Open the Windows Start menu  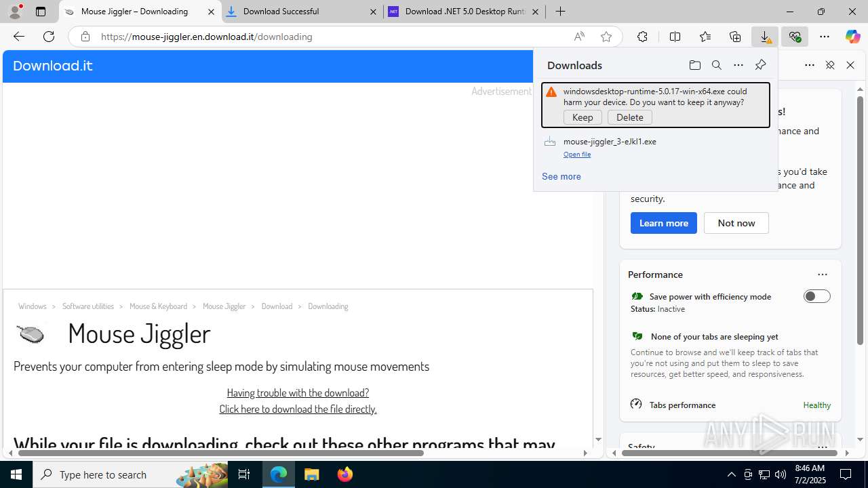[x=16, y=474]
